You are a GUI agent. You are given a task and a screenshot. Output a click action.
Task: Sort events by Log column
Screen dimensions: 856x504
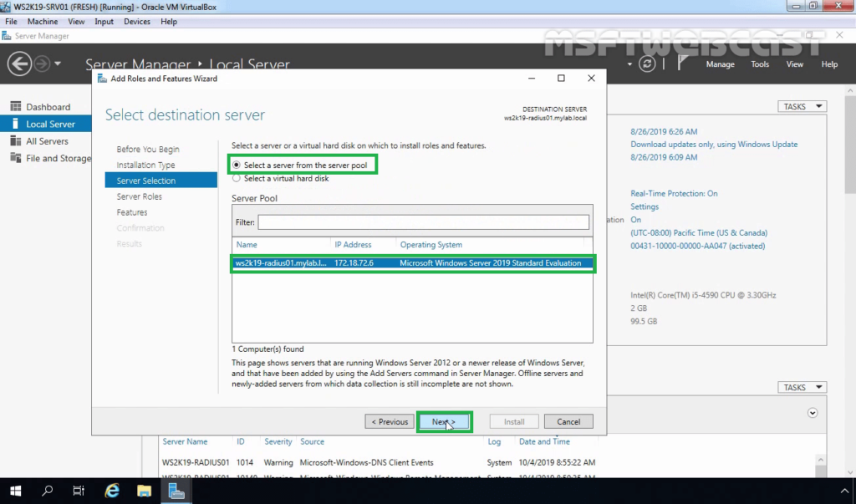pos(493,441)
